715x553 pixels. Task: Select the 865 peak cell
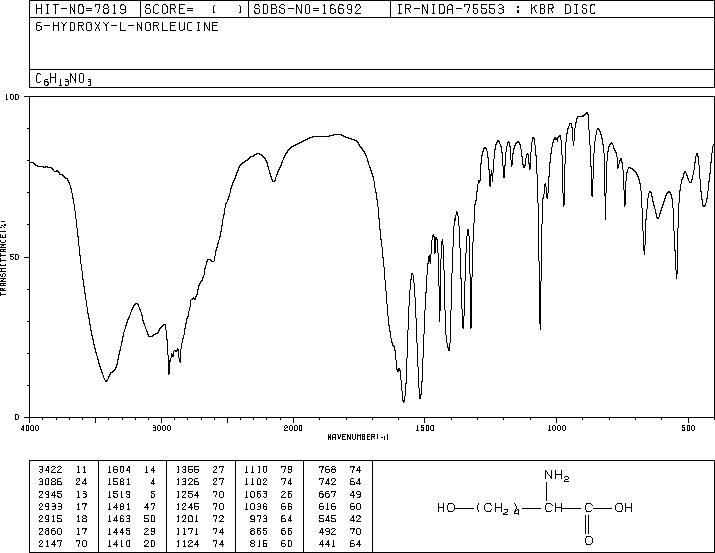coord(259,531)
